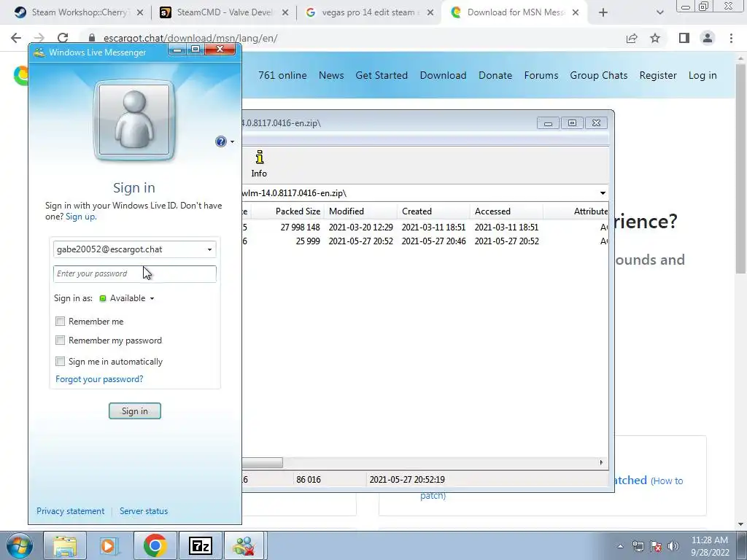Open Privacy statement link
Image resolution: width=747 pixels, height=560 pixels.
(x=71, y=511)
